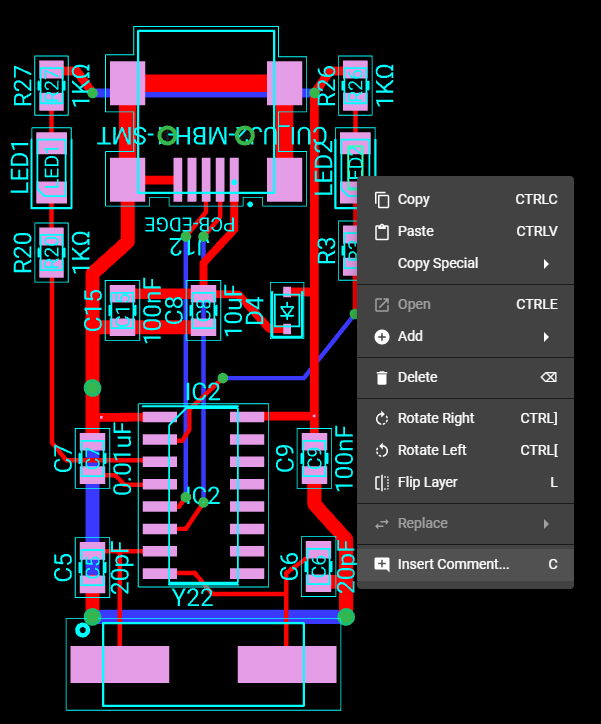Click the Rotate Right icon

(382, 418)
